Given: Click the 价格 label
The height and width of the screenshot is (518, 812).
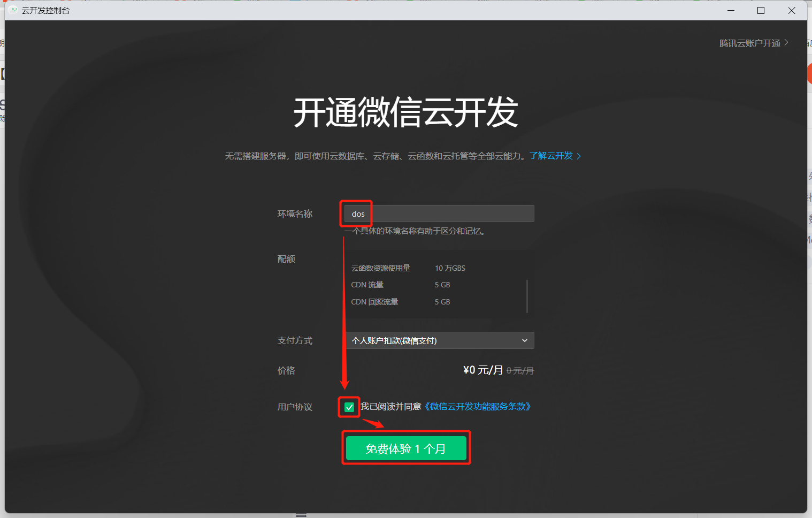Looking at the screenshot, I should 286,370.
